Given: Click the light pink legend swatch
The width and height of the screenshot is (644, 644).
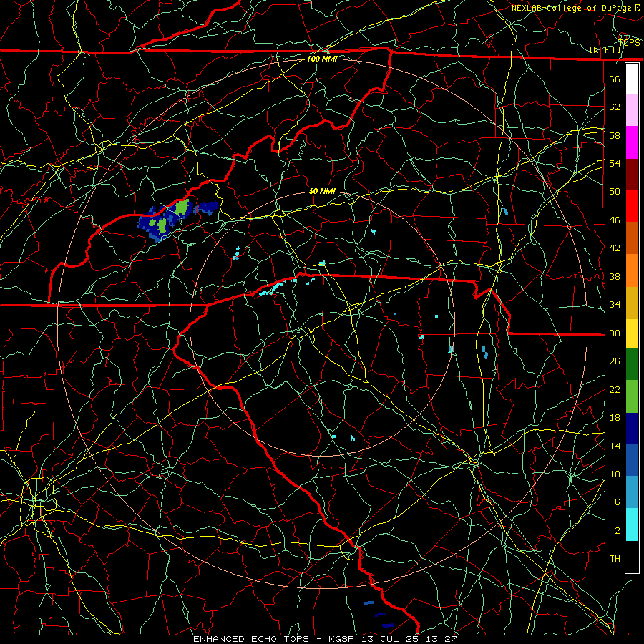Looking at the screenshot, I should pos(632,110).
